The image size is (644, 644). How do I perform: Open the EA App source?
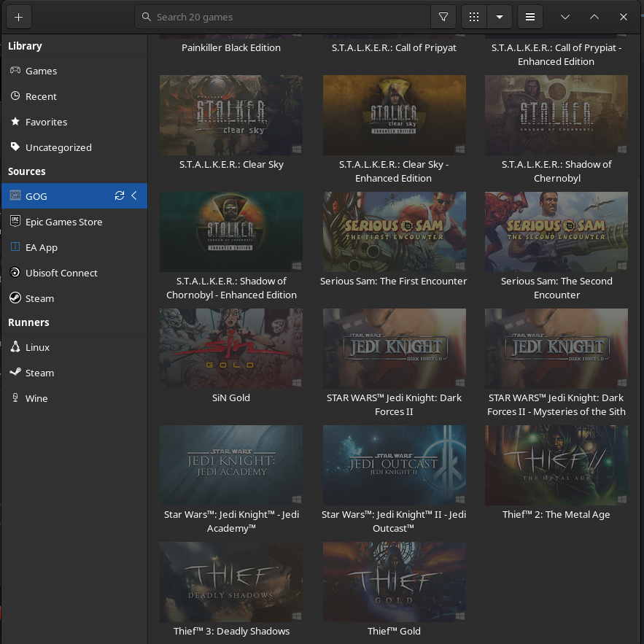point(42,247)
